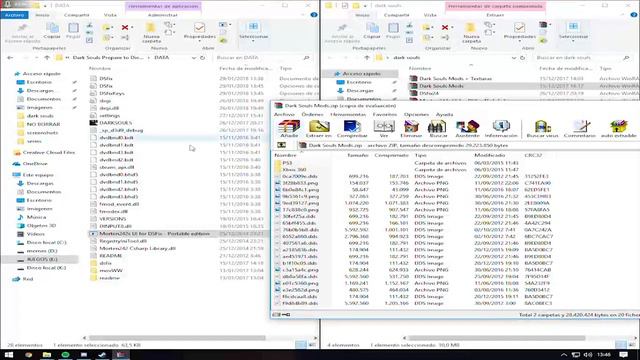The width and height of the screenshot is (640, 360).
Task: Open the WinRAR Archivo menu
Action: 284,114
